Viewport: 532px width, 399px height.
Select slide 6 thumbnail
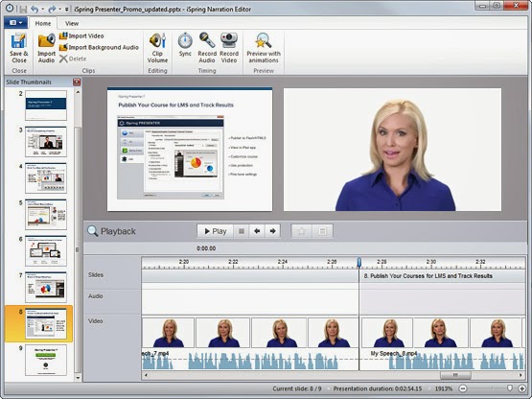46,250
